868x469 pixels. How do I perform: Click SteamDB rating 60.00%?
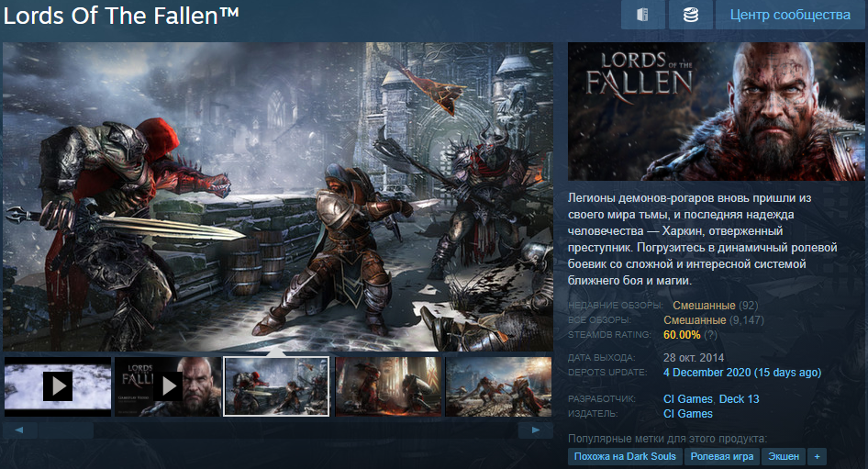point(682,334)
